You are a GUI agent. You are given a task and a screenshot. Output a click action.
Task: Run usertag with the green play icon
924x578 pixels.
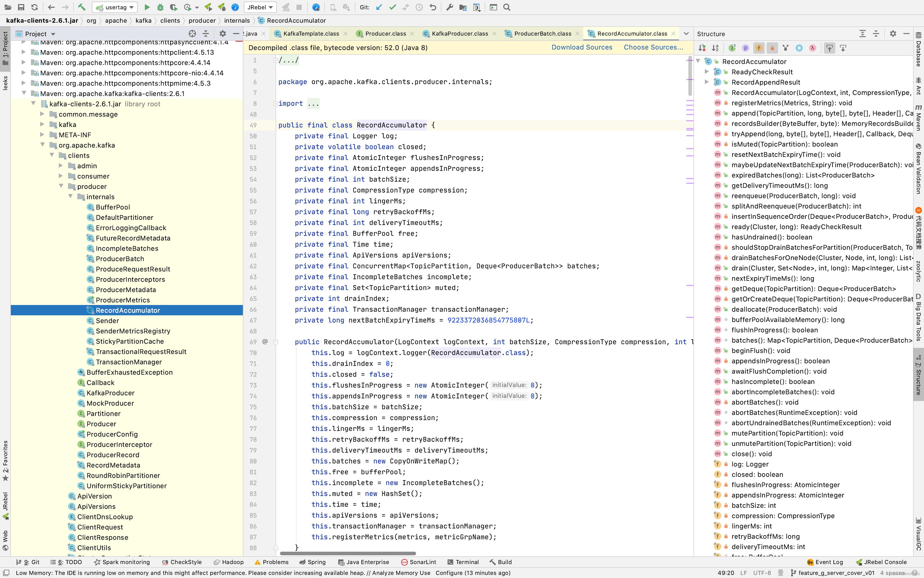(147, 7)
